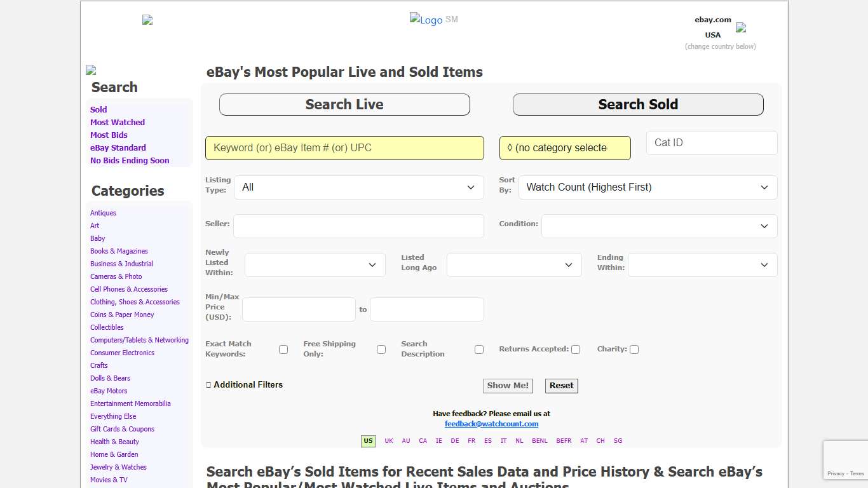This screenshot has width=868, height=488.
Task: Switch to the Search Sold tab
Action: coord(637,104)
